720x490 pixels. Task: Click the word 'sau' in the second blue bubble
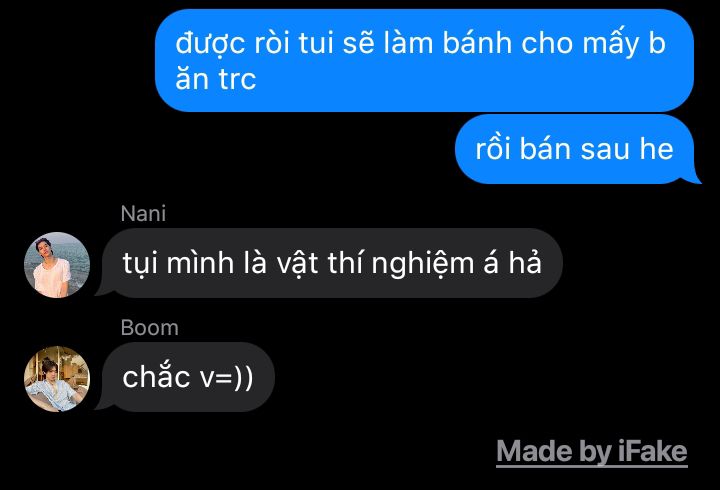click(x=605, y=150)
